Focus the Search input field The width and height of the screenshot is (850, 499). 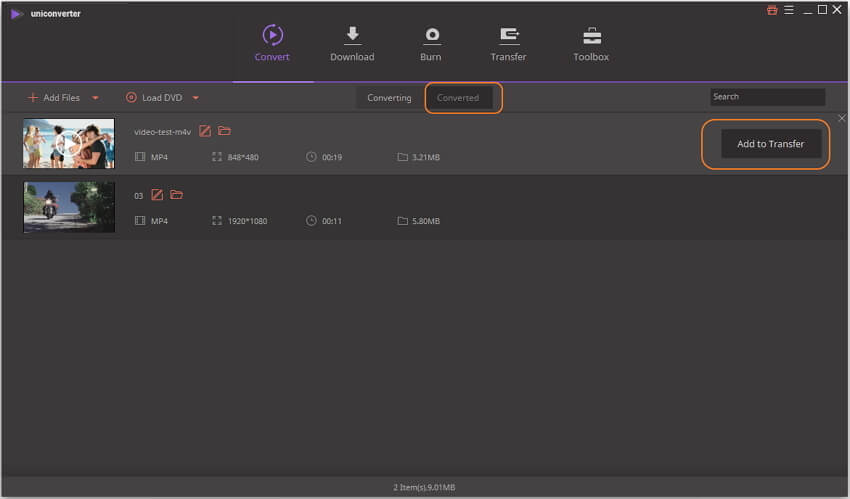[x=768, y=97]
